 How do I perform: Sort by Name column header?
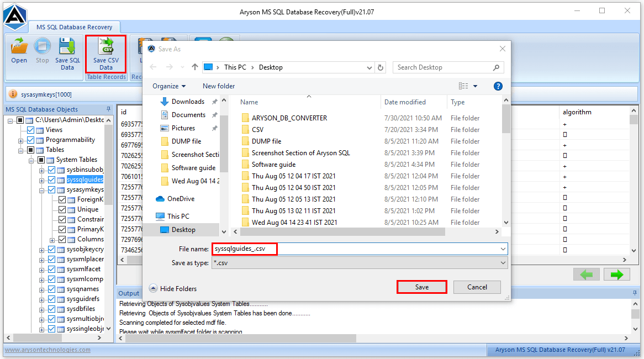[249, 102]
